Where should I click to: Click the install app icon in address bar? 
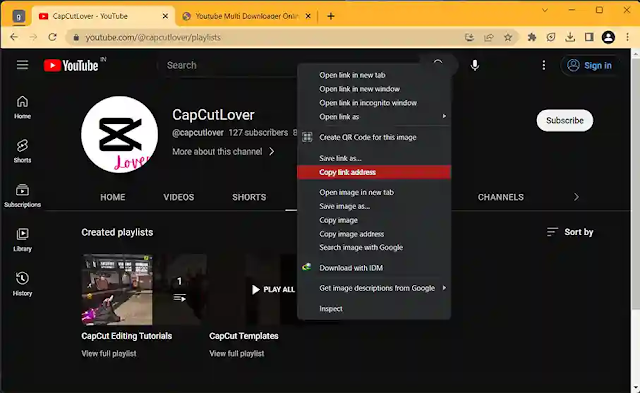(469, 38)
